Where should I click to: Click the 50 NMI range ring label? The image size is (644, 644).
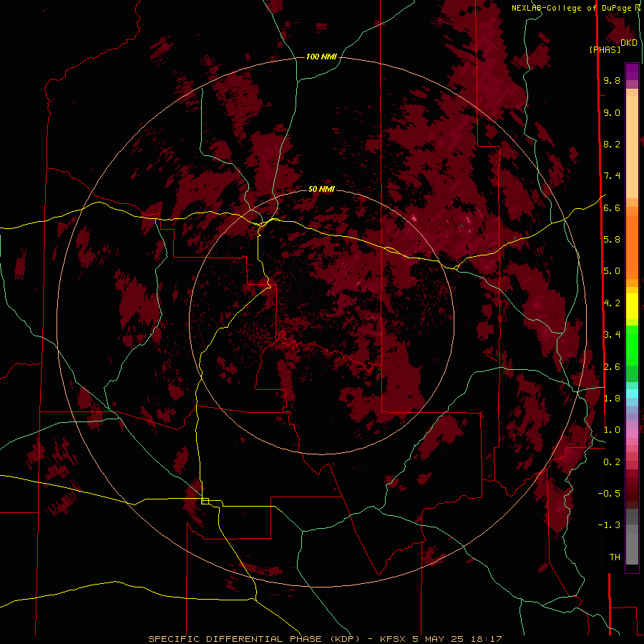click(x=321, y=189)
